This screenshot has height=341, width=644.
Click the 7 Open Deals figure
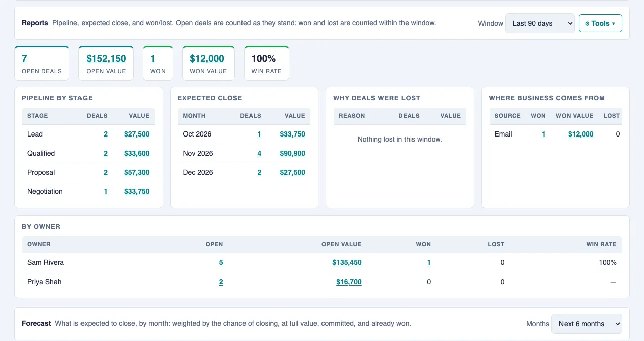pos(24,58)
